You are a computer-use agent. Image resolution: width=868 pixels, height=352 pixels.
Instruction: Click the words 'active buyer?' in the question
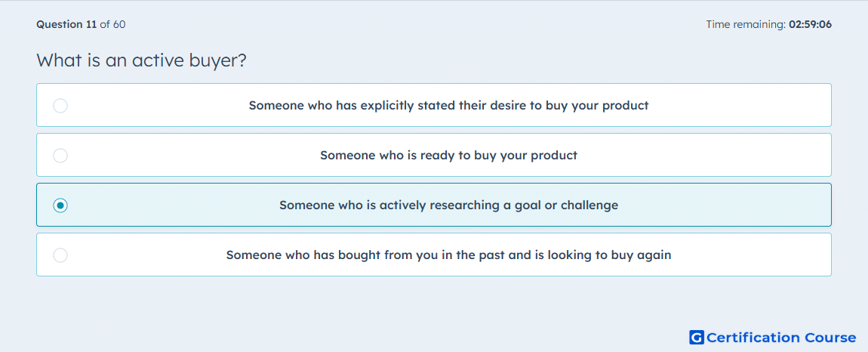[189, 60]
